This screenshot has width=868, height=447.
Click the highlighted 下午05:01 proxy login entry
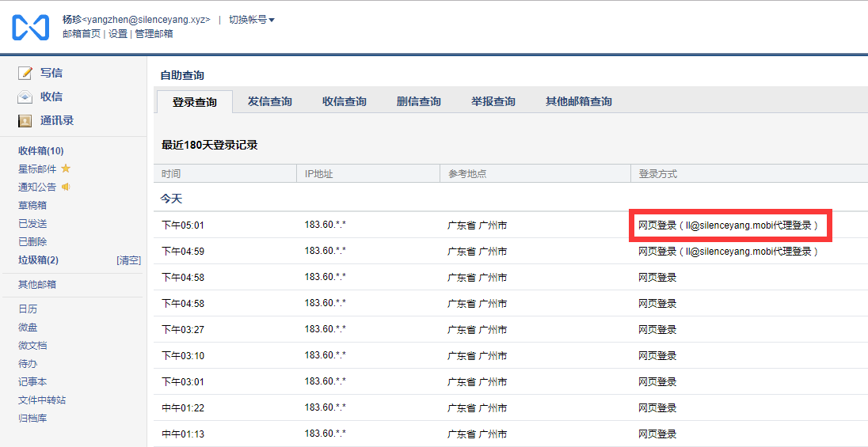728,225
